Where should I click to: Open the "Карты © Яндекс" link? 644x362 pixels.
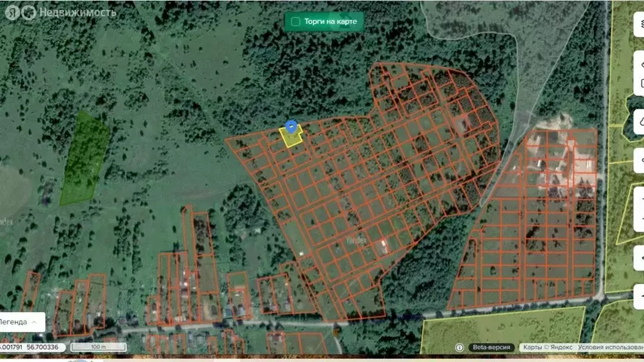(546, 348)
